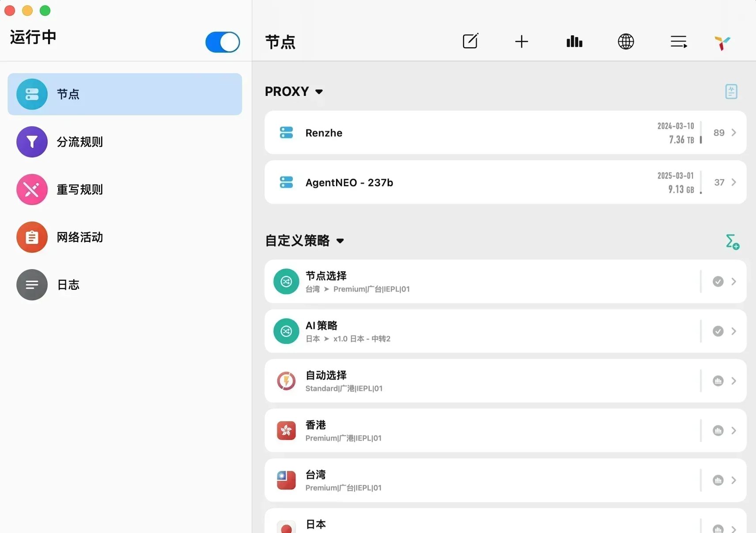Screen dimensions: 756x533
Task: Open 网络活动 in the sidebar
Action: pos(125,237)
